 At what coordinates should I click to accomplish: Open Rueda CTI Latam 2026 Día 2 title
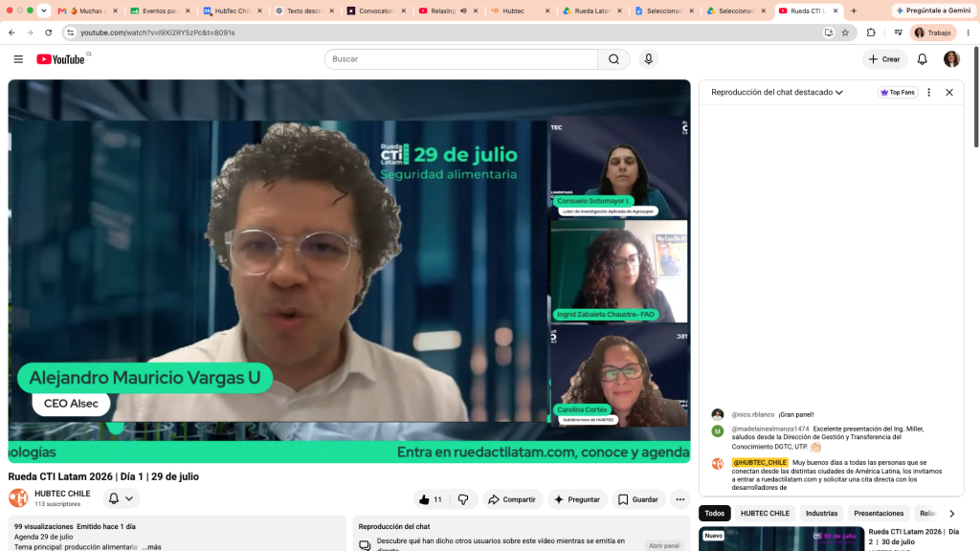[x=913, y=537]
